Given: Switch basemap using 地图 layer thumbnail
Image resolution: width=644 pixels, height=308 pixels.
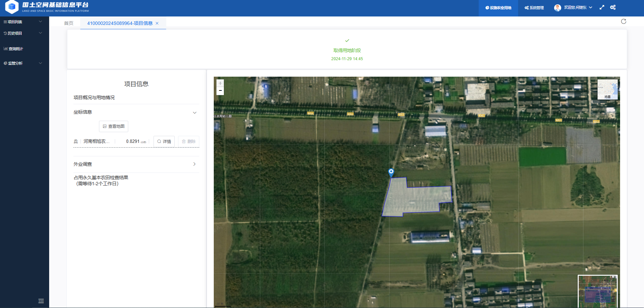Looking at the screenshot, I should point(607,89).
